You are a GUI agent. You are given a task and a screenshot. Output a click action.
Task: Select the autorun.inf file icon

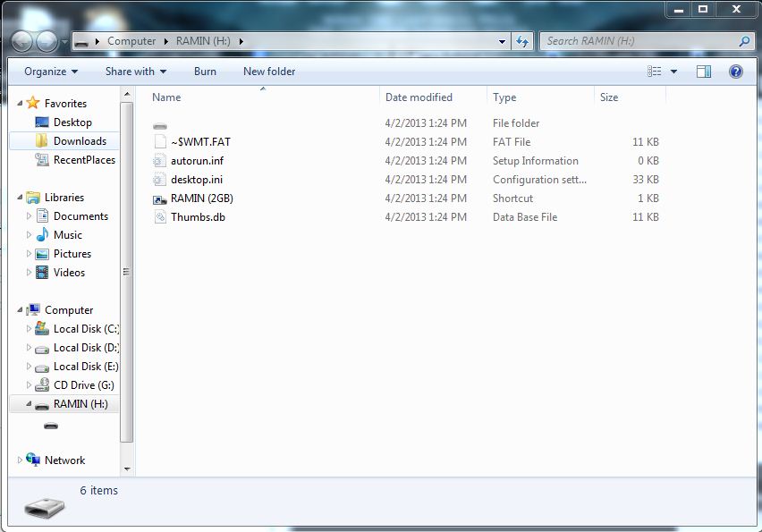click(160, 161)
